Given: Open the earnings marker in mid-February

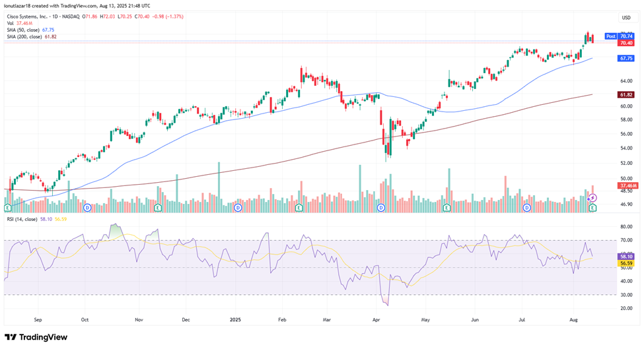Looking at the screenshot, I should coord(299,208).
